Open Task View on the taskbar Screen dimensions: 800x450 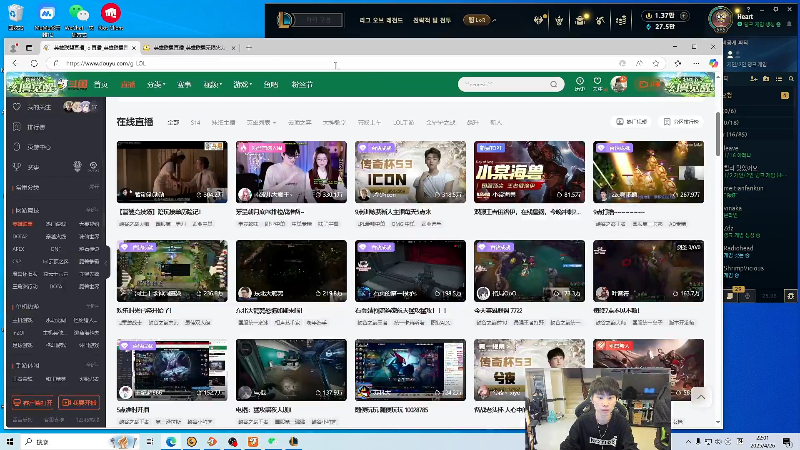coord(149,441)
